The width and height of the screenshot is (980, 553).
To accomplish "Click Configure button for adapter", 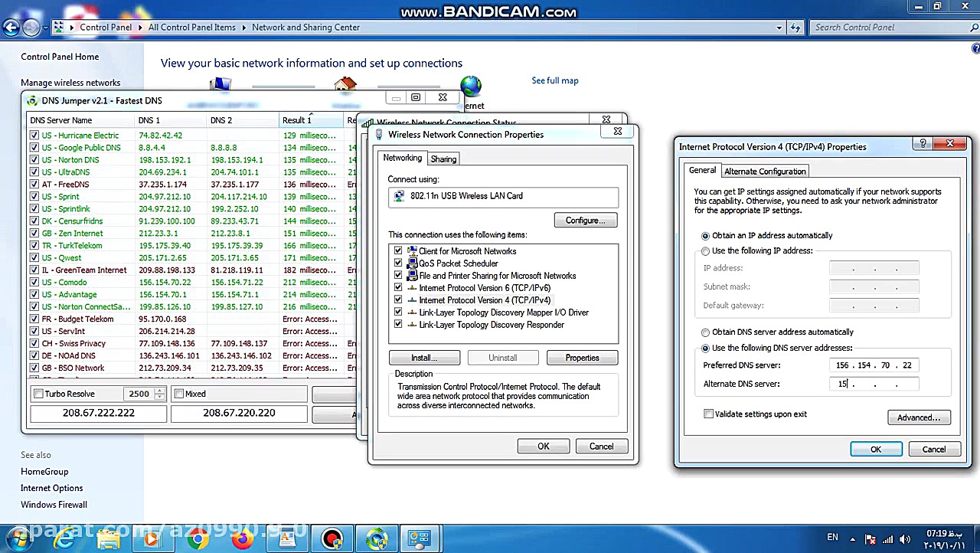I will (x=586, y=221).
